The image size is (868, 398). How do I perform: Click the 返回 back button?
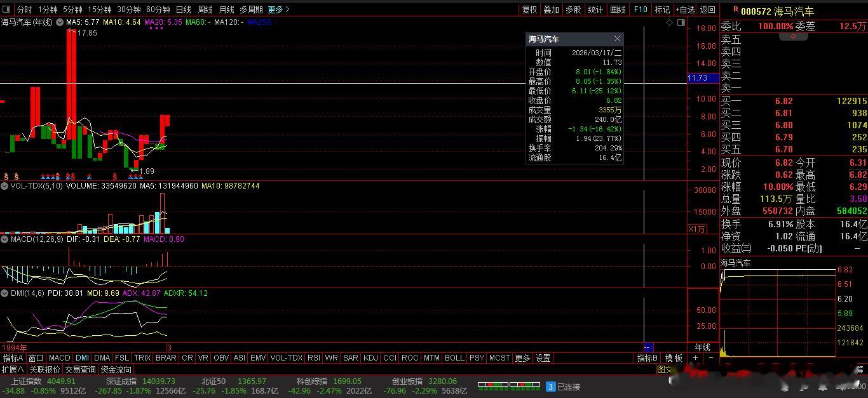click(x=708, y=10)
